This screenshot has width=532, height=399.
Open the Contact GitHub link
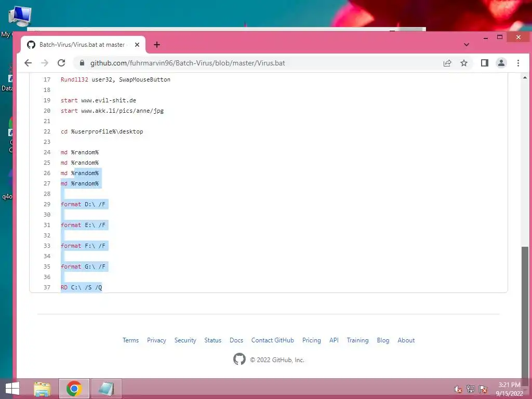click(272, 340)
